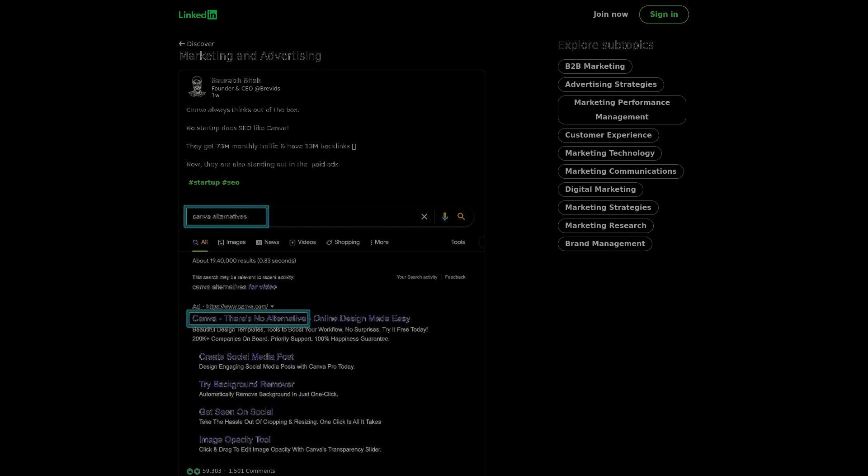Select the Marketing Technology subtopic
This screenshot has width=868, height=476.
click(x=609, y=153)
